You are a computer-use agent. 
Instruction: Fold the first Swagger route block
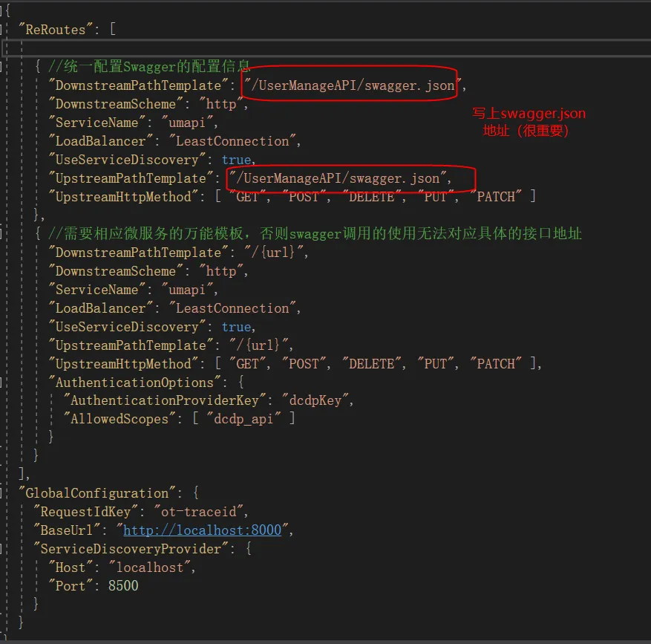(2, 67)
